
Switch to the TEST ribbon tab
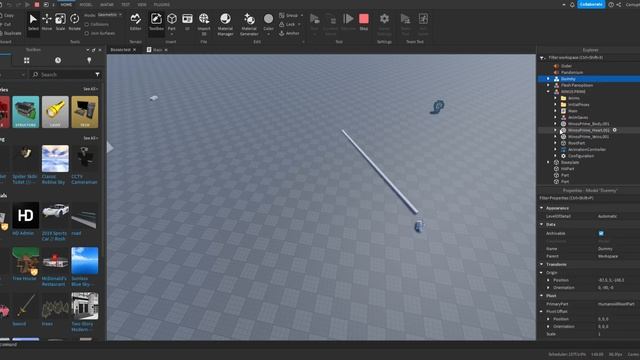tap(126, 4)
